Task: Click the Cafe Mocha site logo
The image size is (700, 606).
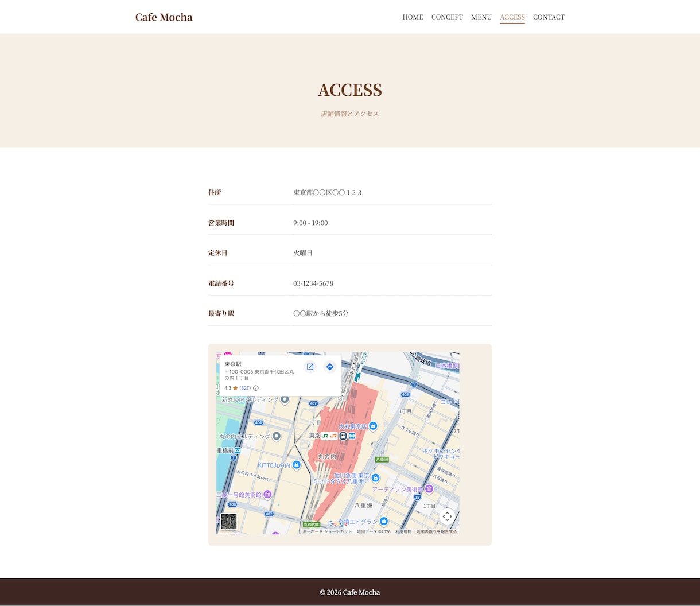Action: tap(164, 17)
